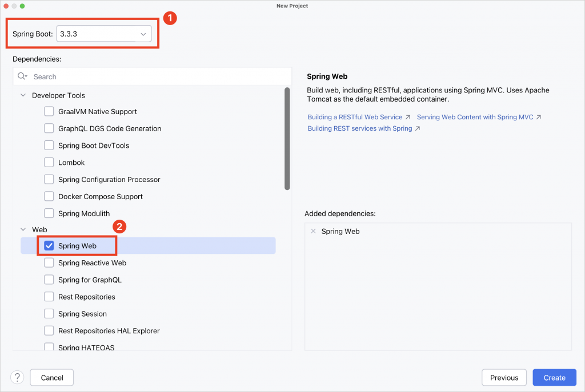Enable GraalVM Native Support checkbox
Screen dimensions: 585x392
click(49, 111)
